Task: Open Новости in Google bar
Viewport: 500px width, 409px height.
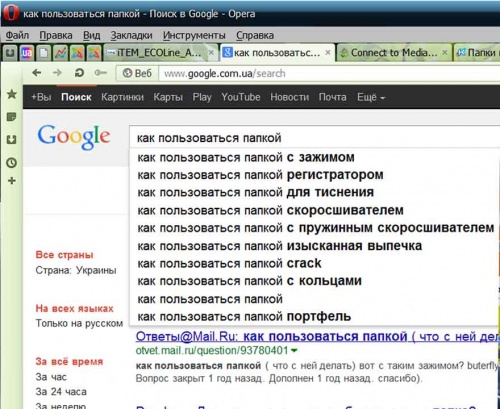Action: tap(289, 97)
